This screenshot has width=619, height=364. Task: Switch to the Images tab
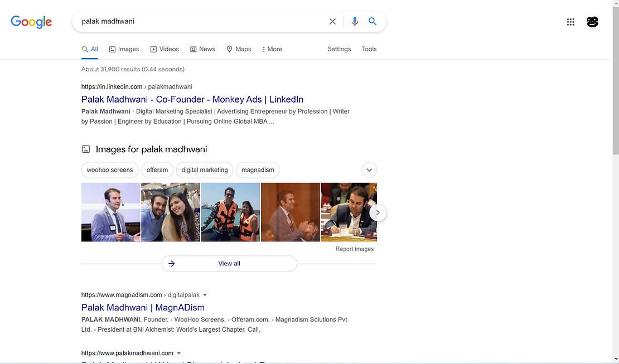tap(124, 49)
